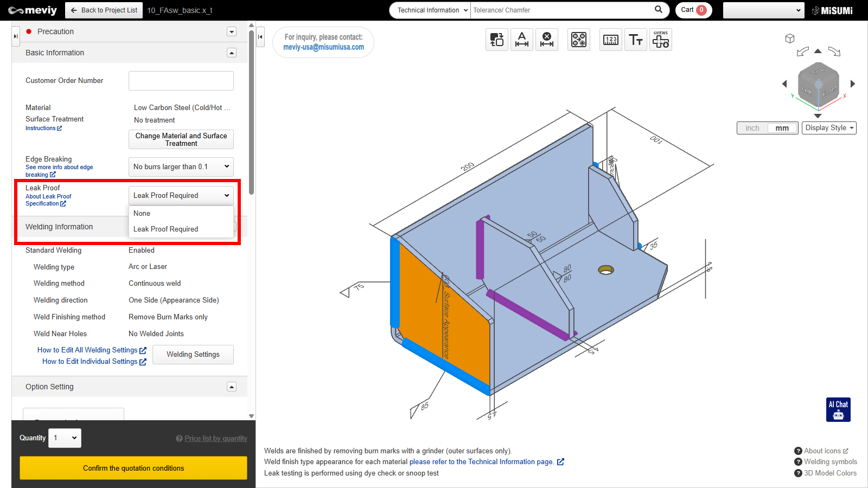Click the hole pattern settings icon
Image resolution: width=868 pixels, height=488 pixels.
[x=578, y=40]
